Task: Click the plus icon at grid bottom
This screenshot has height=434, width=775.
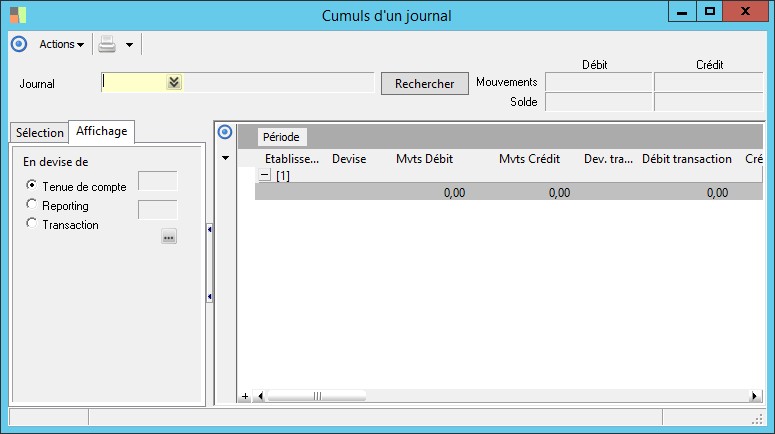Action: (245, 396)
